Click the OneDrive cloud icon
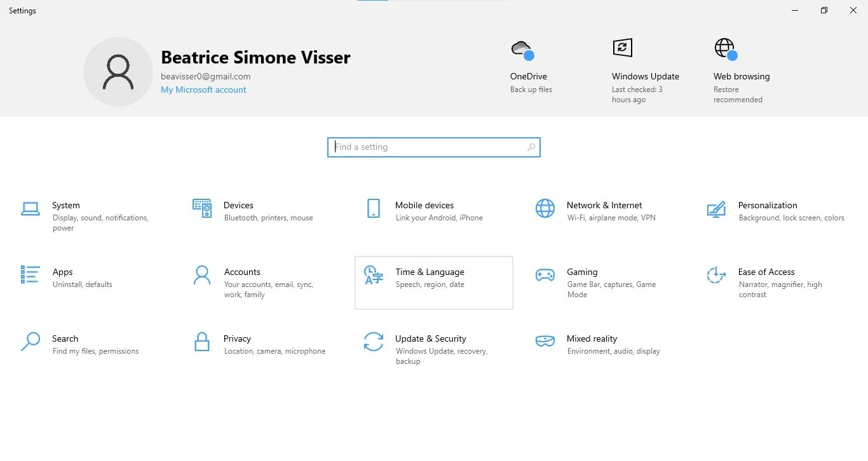Image resolution: width=868 pixels, height=461 pixels. click(522, 50)
